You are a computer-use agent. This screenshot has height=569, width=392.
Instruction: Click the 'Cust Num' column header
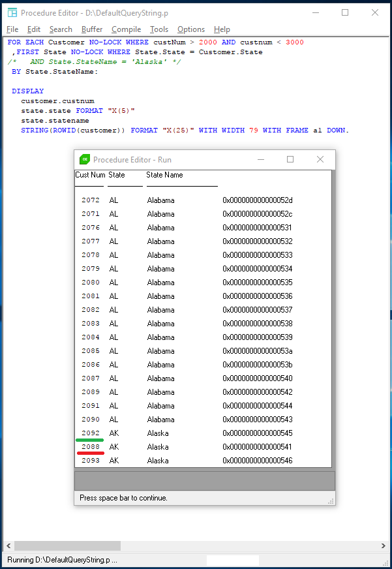coord(90,175)
